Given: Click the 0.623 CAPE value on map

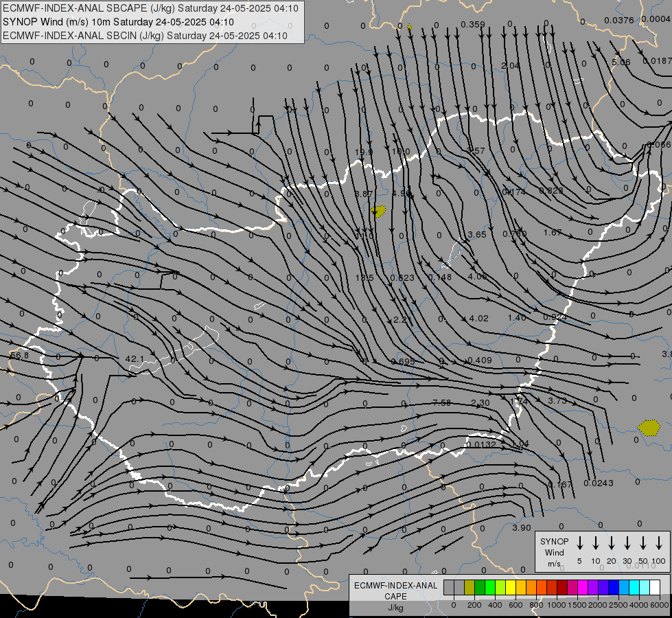Looking at the screenshot, I should click(402, 277).
